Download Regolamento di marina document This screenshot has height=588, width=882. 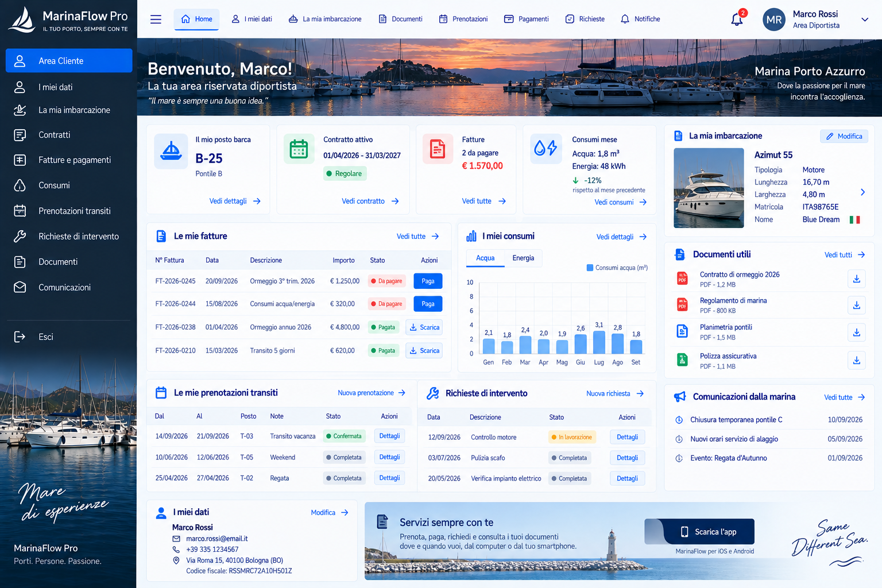tap(856, 305)
